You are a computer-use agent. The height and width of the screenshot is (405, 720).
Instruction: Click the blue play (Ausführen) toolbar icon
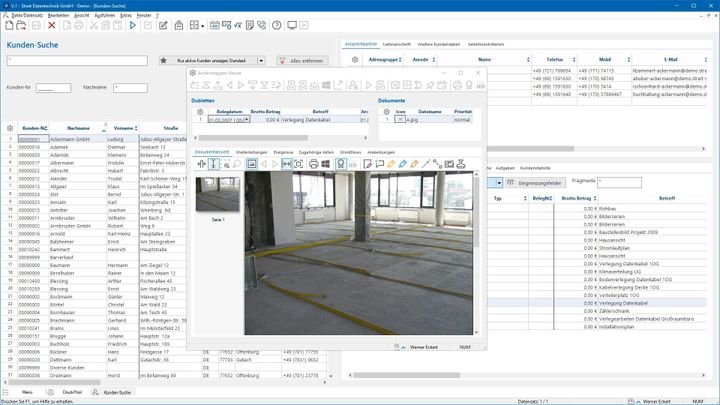tap(133, 24)
